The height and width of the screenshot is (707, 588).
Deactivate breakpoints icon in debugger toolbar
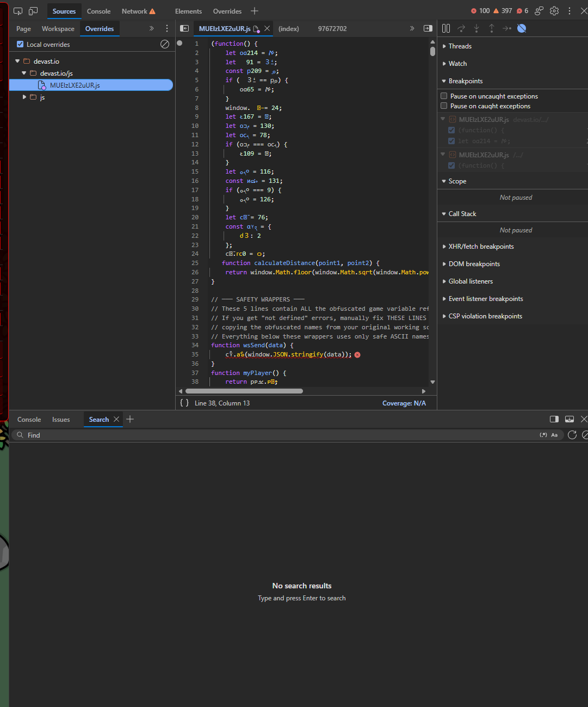(522, 28)
